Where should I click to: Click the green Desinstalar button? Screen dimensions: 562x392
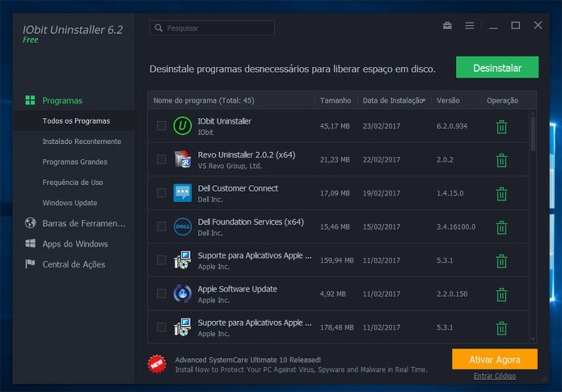pyautogui.click(x=497, y=67)
